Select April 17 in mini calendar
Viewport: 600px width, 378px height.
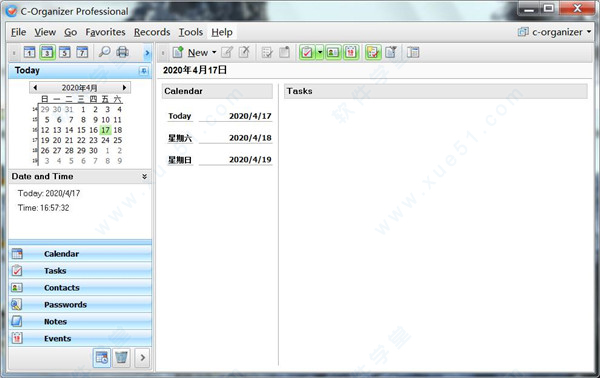pyautogui.click(x=105, y=130)
